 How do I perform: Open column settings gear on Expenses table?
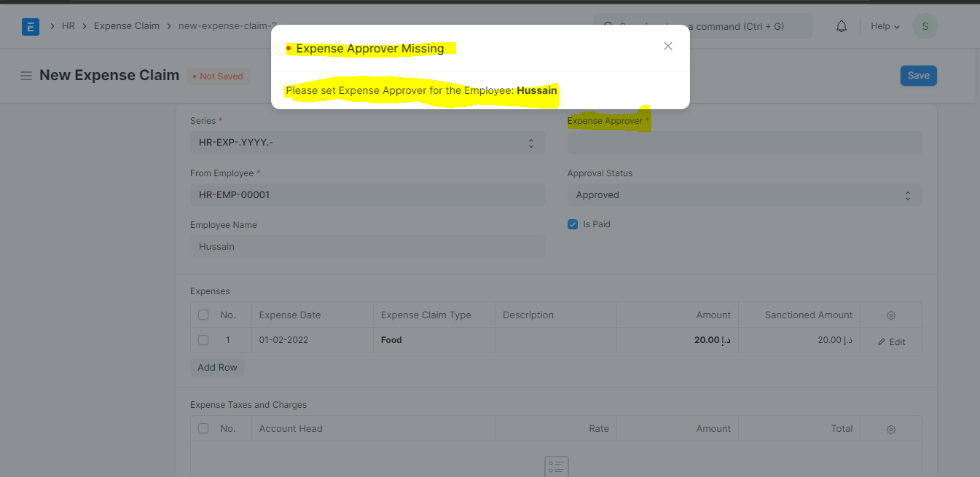coord(890,315)
